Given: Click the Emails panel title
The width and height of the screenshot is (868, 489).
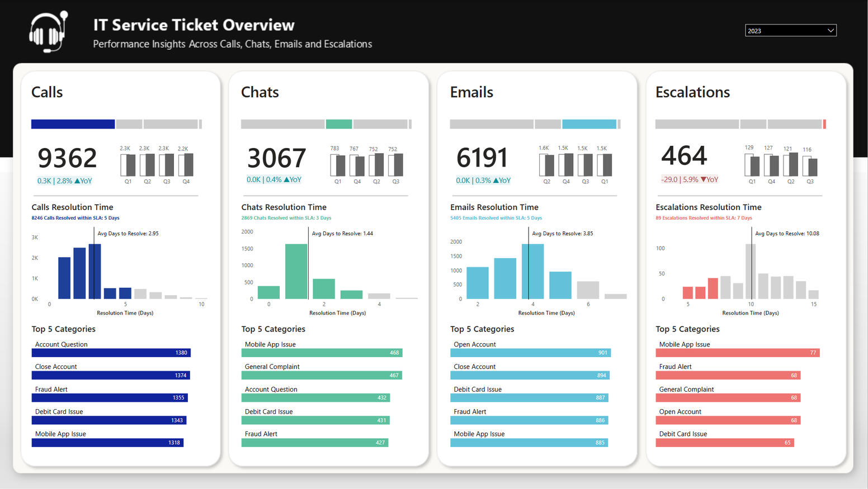Looking at the screenshot, I should pos(471,92).
